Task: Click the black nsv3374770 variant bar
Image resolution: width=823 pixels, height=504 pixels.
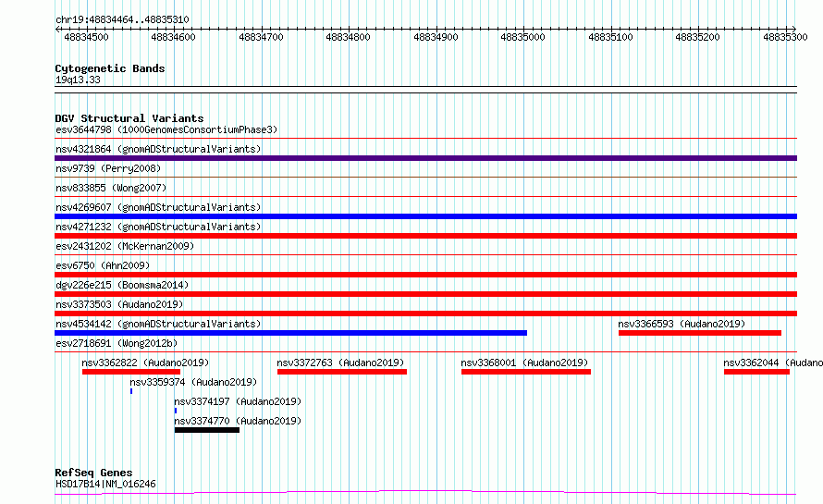Action: [x=207, y=430]
